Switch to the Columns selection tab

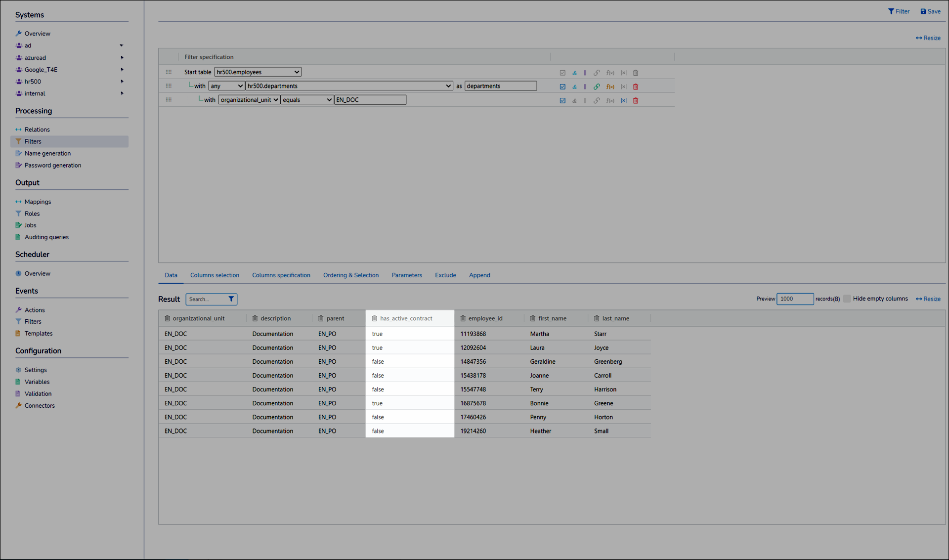215,275
